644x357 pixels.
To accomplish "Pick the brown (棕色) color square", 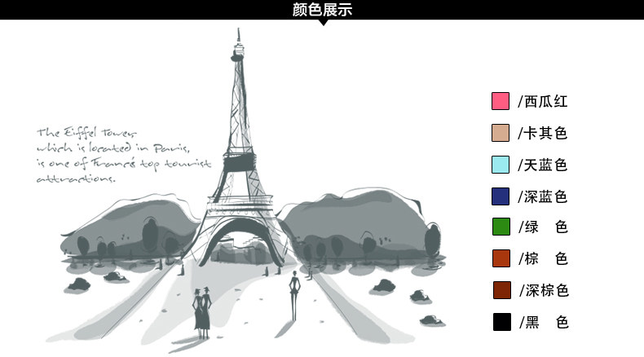I will (501, 259).
